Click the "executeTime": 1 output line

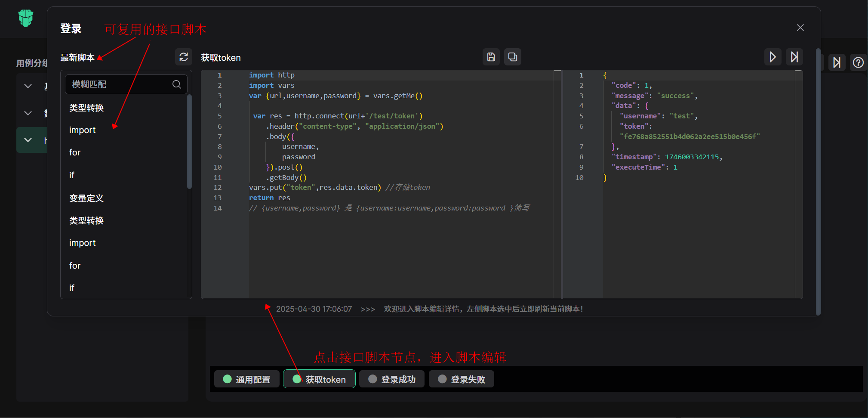(644, 167)
